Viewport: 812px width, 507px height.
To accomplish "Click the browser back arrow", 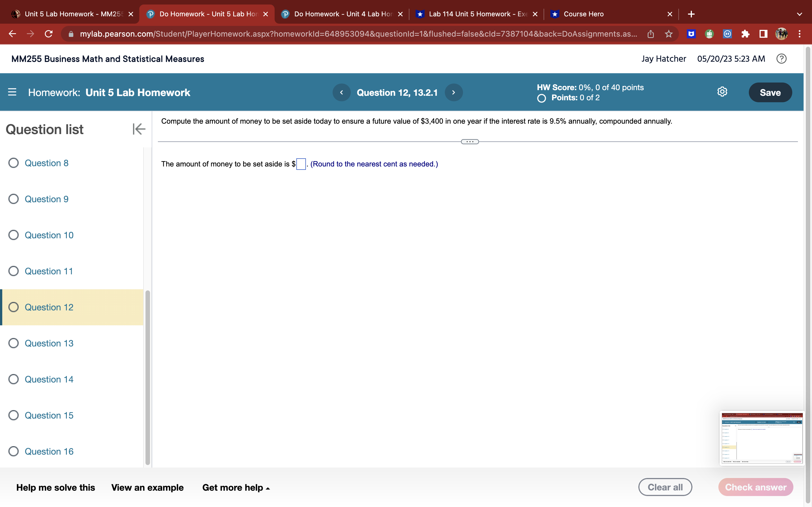I will (x=12, y=34).
